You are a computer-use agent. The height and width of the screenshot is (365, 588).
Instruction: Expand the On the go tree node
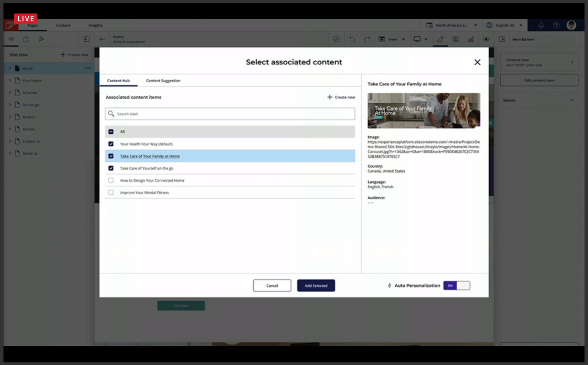coord(10,105)
